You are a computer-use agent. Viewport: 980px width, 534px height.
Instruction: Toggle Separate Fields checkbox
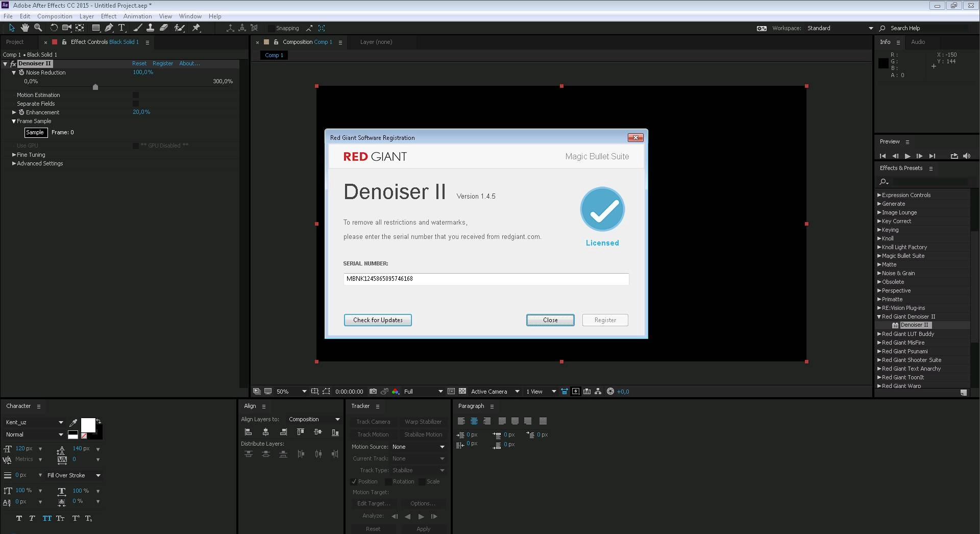tap(136, 104)
